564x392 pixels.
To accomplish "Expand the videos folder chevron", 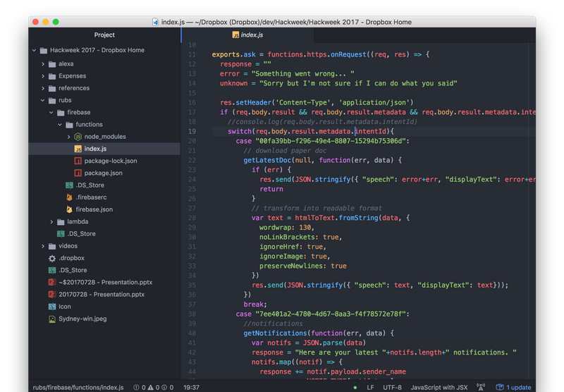I will [43, 246].
